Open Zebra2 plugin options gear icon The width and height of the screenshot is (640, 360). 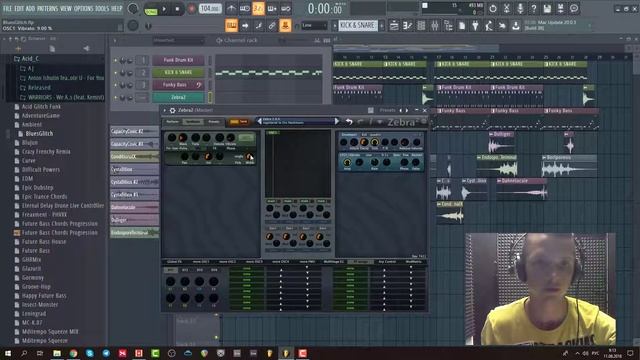point(173,110)
